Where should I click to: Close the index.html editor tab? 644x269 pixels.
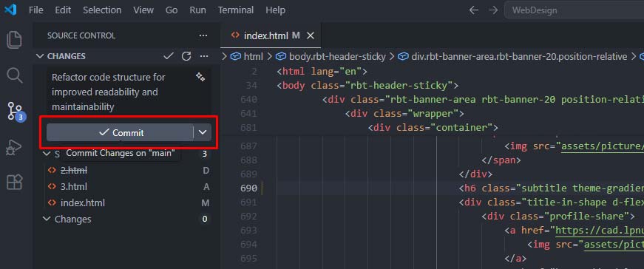311,35
